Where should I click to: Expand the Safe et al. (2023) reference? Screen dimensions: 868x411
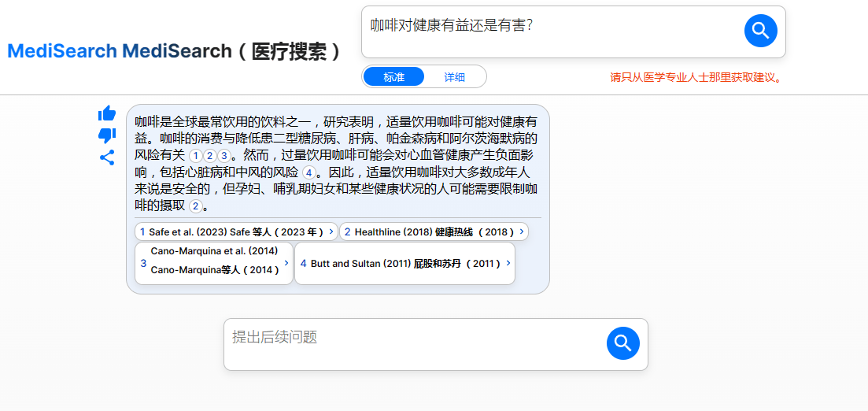(x=236, y=232)
